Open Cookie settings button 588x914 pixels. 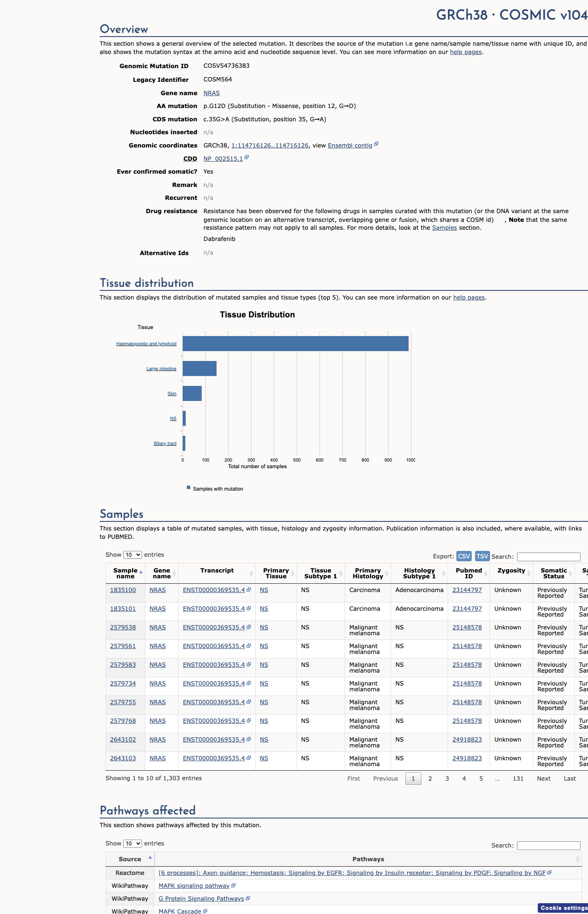click(563, 908)
